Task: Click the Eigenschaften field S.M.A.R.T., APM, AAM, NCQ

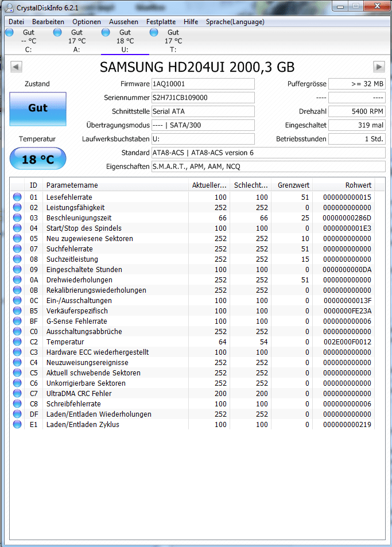Action: pos(269,166)
